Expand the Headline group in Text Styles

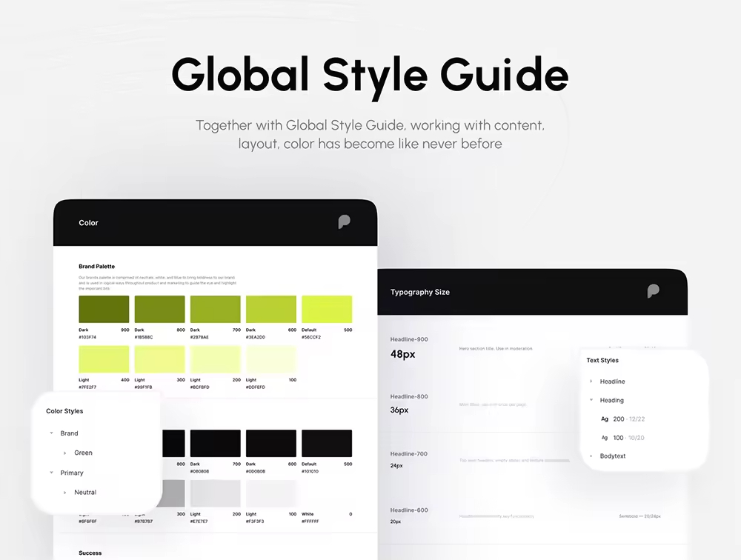pyautogui.click(x=591, y=381)
